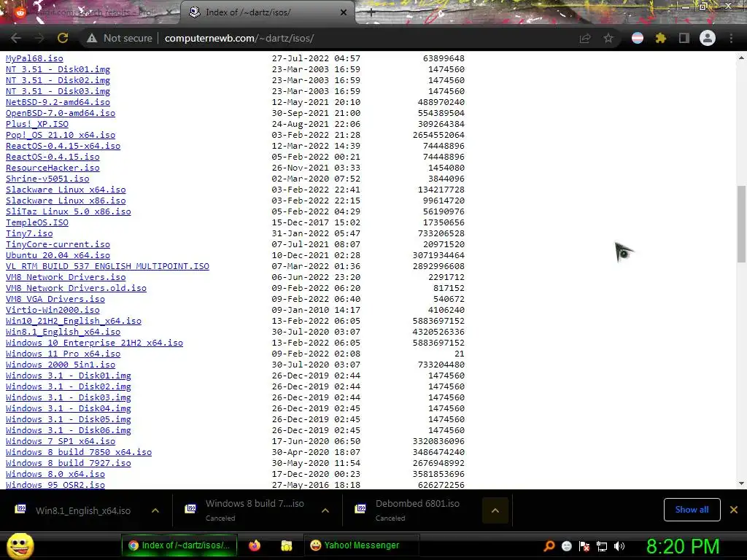This screenshot has height=560, width=747.
Task: Open Firefox from the taskbar
Action: click(x=255, y=545)
